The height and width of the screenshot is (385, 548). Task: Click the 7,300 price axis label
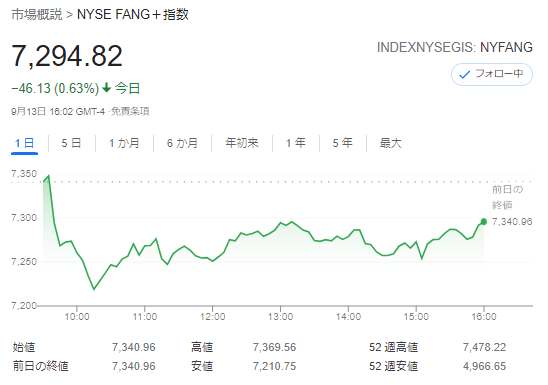(x=24, y=218)
